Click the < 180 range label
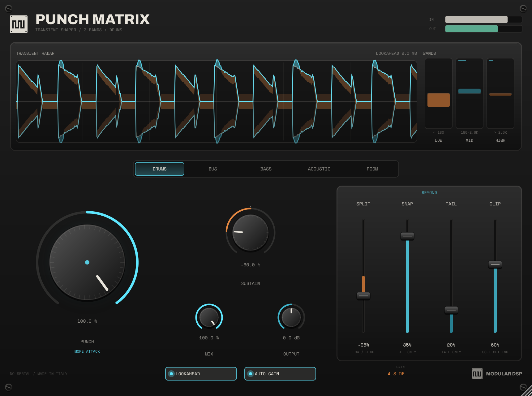 tap(439, 132)
